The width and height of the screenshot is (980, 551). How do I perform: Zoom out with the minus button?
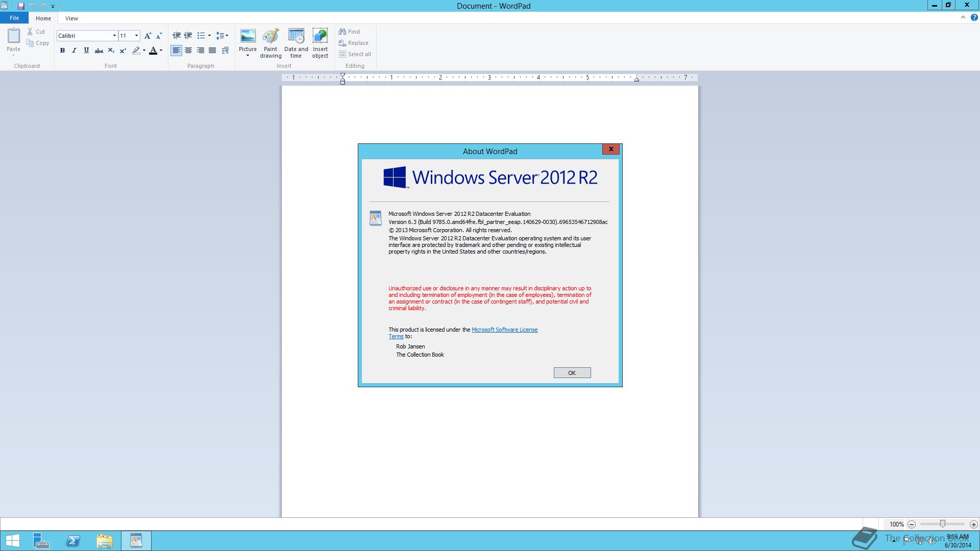coord(912,524)
